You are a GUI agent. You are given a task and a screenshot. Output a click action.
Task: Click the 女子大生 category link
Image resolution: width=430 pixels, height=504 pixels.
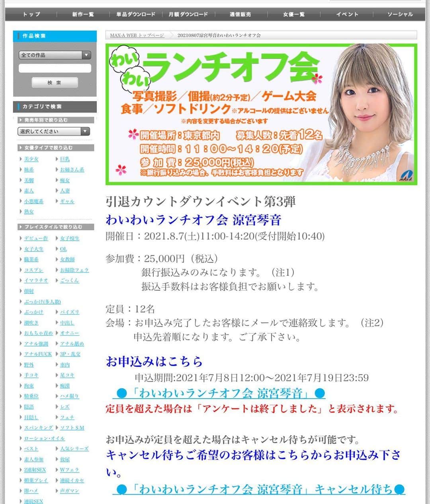(x=33, y=249)
